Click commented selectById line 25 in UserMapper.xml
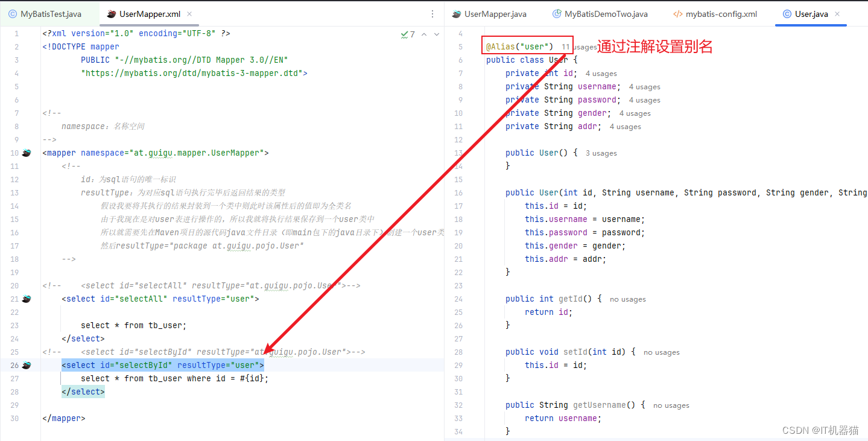The height and width of the screenshot is (441, 868). [204, 352]
